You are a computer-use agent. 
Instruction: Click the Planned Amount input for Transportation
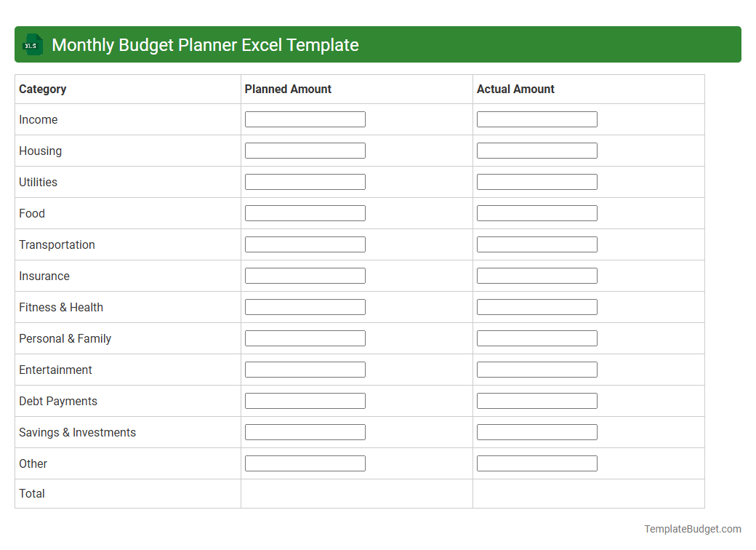(305, 244)
